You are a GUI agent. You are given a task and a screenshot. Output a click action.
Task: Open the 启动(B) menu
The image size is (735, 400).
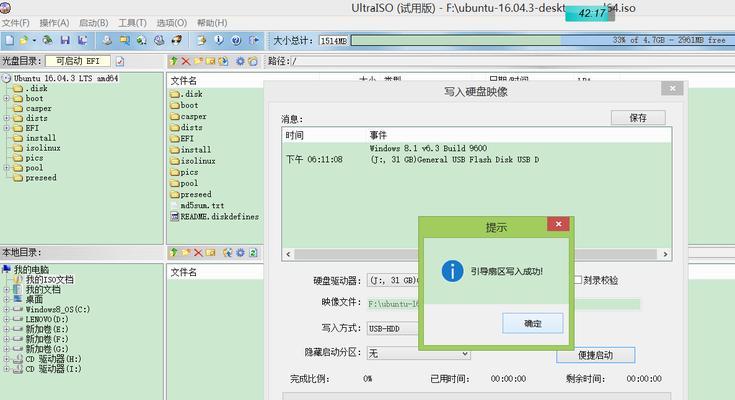click(x=94, y=23)
